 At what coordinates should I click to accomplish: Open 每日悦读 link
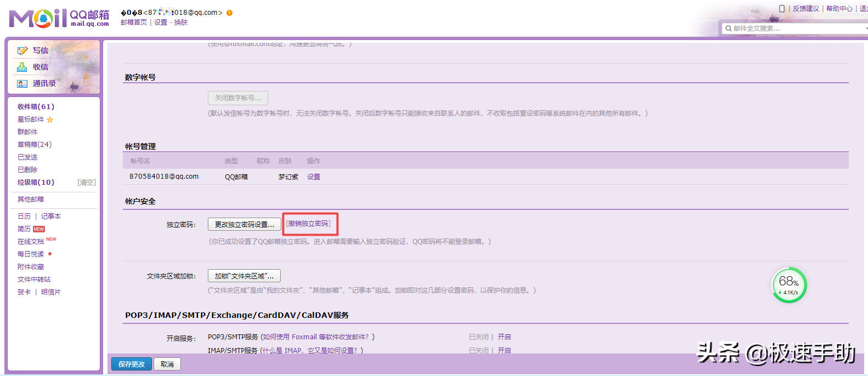click(x=31, y=254)
